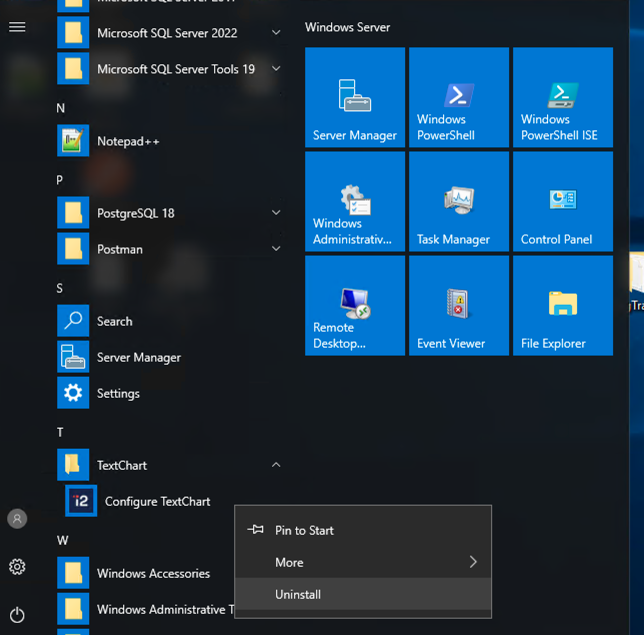The width and height of the screenshot is (644, 635).
Task: Click the Settings gear icon in app list
Action: (x=73, y=393)
